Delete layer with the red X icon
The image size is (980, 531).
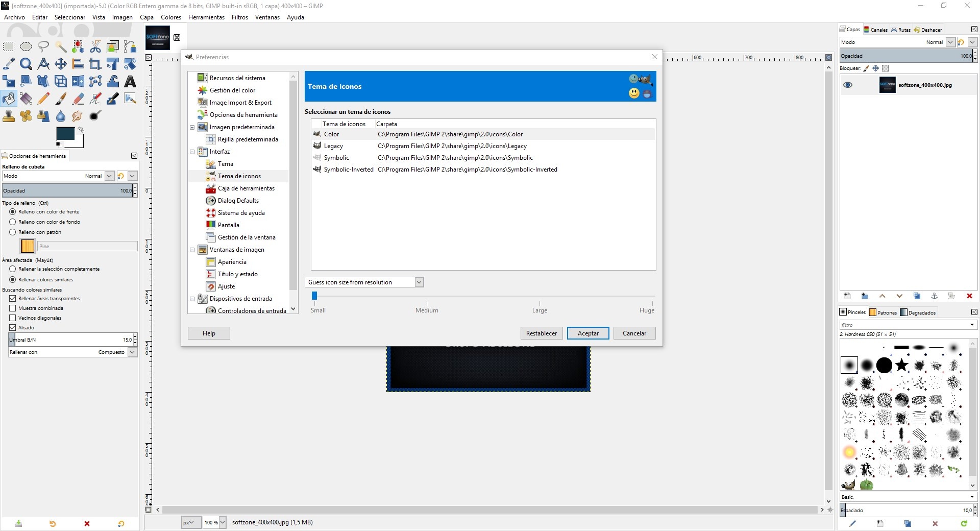pos(969,296)
